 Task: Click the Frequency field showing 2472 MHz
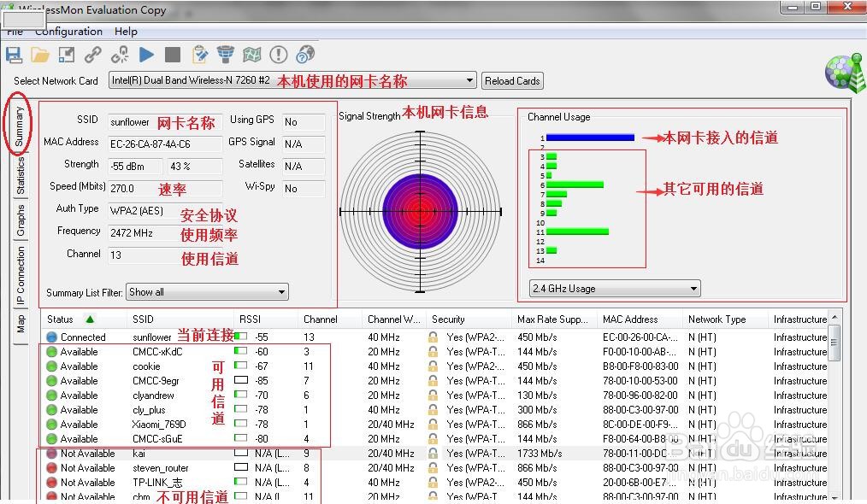tap(165, 232)
